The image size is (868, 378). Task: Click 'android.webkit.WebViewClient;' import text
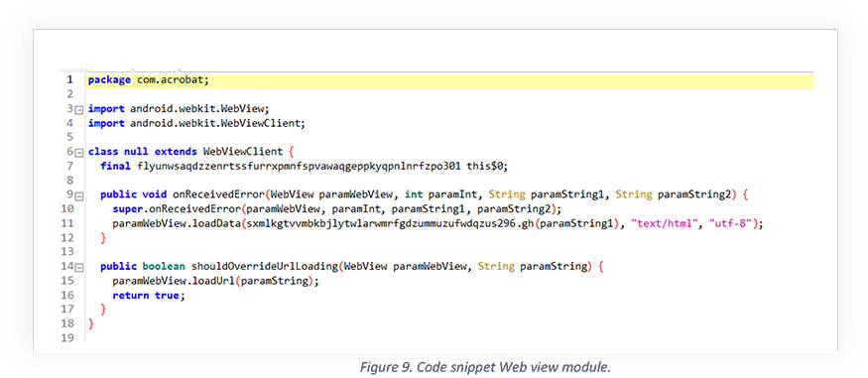point(217,123)
